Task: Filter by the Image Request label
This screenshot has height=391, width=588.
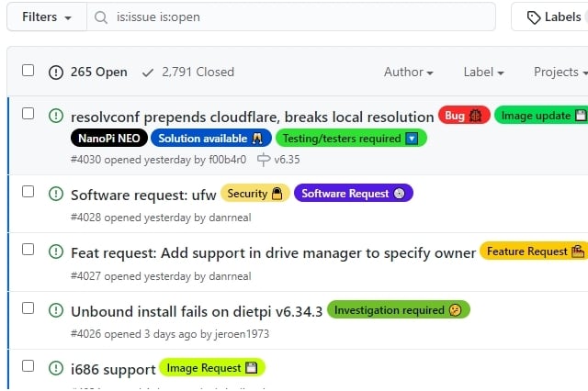Action: point(212,368)
